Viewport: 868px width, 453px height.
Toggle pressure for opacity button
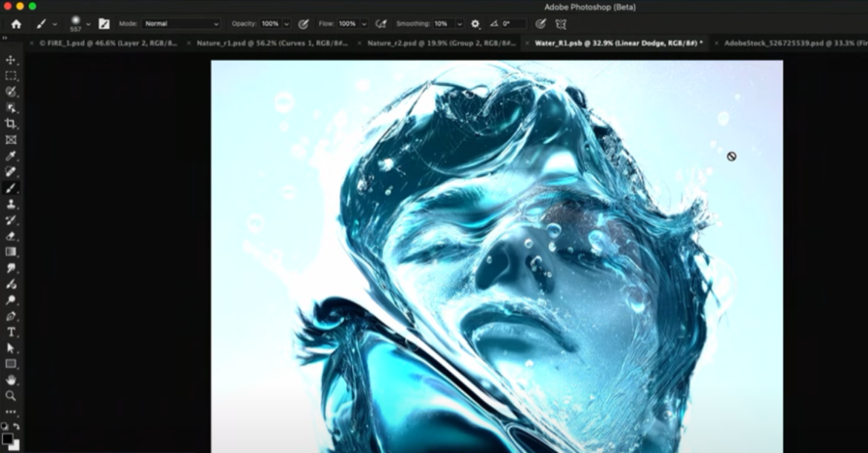[303, 24]
